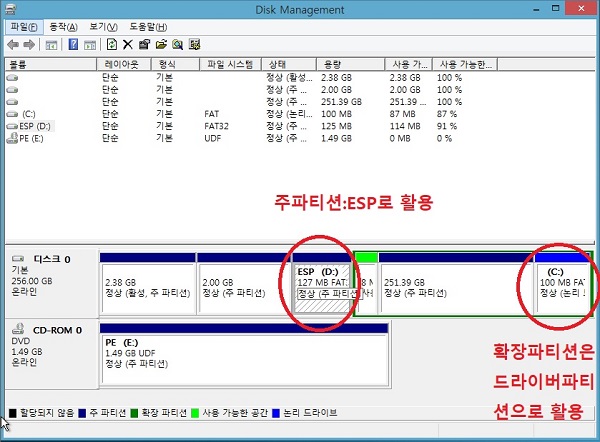Viewport: 600px width, 442px height.
Task: Click the CD-ROM 0 disk label
Action: 57,330
